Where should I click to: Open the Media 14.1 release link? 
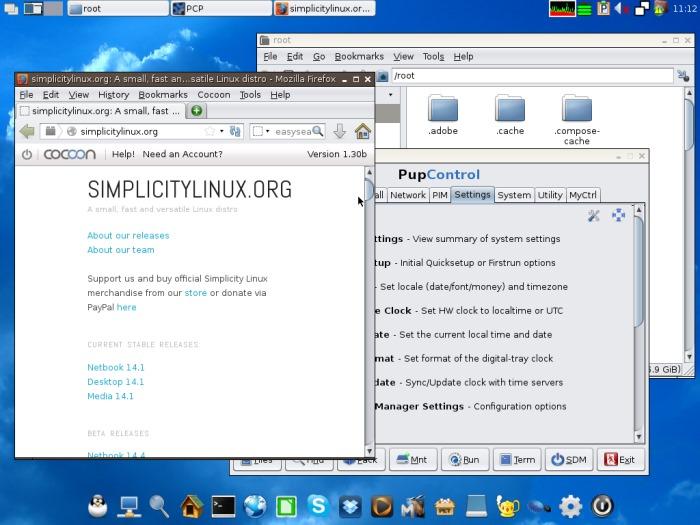[110, 396]
